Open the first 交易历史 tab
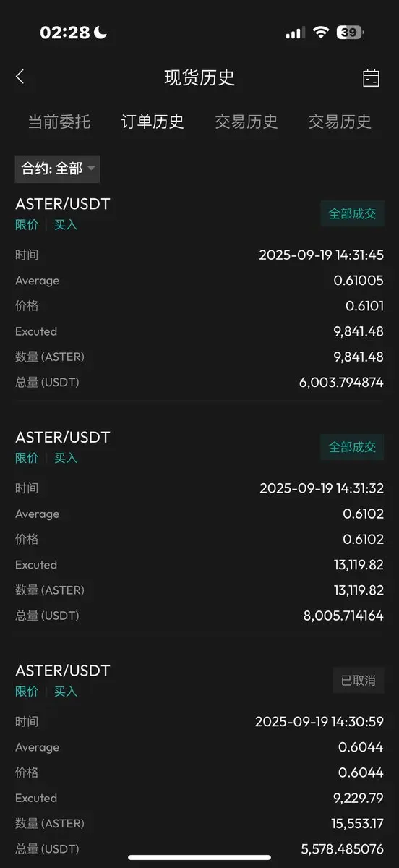 [x=246, y=122]
